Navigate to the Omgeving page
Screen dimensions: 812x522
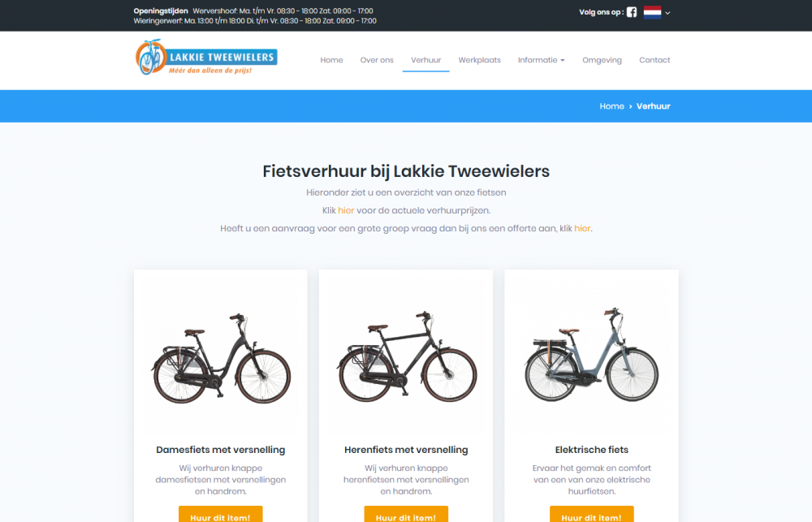(x=602, y=60)
